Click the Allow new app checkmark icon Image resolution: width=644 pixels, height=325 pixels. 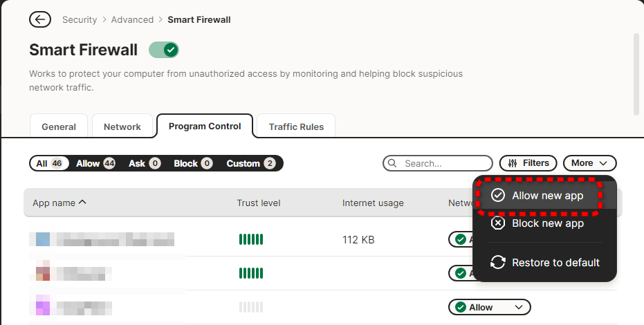click(497, 196)
